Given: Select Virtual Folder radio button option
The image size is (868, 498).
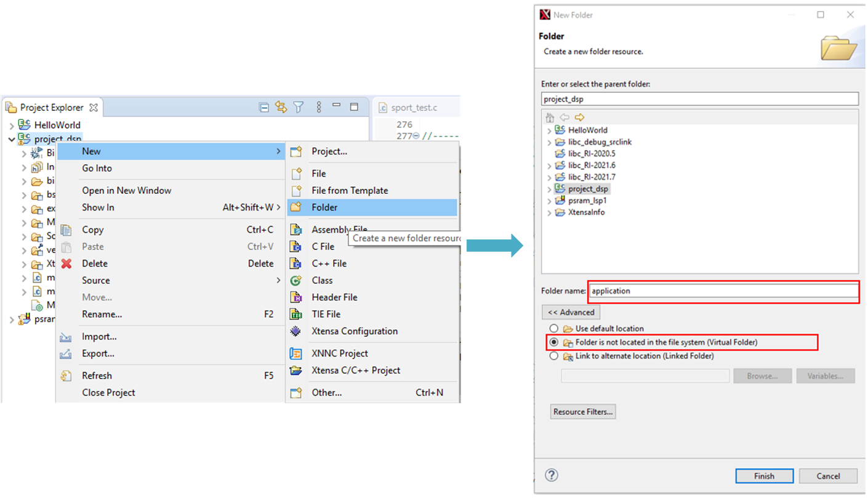Looking at the screenshot, I should tap(554, 342).
